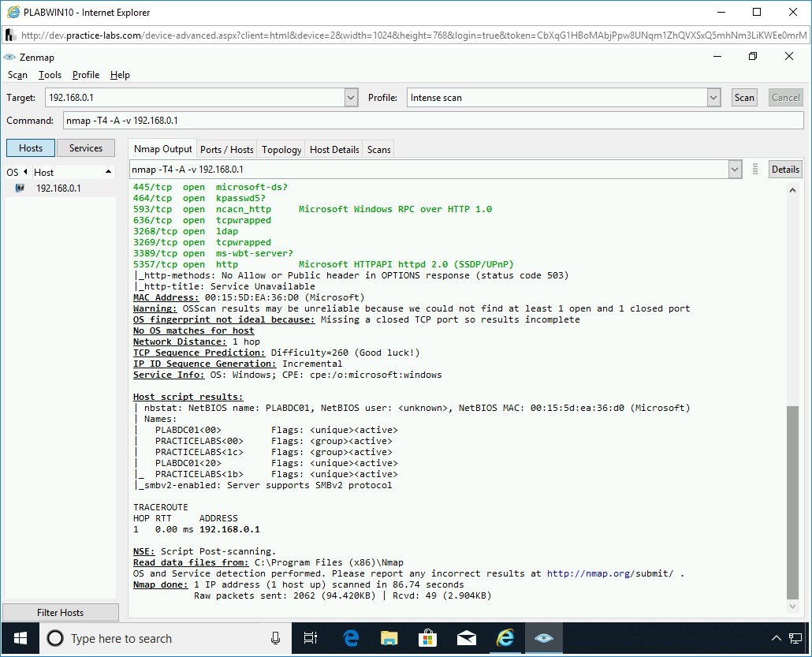This screenshot has width=812, height=657.
Task: Click the Task View taskbar icon
Action: (x=311, y=638)
